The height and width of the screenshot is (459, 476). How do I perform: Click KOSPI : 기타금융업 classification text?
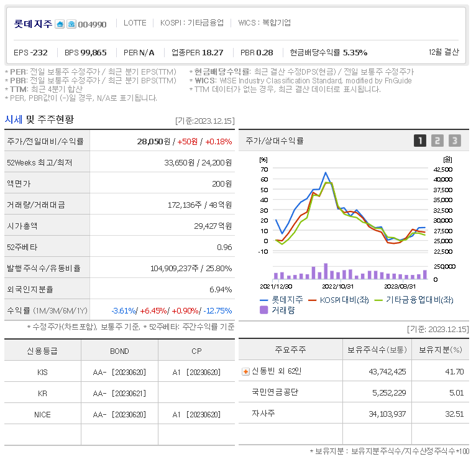192,23
